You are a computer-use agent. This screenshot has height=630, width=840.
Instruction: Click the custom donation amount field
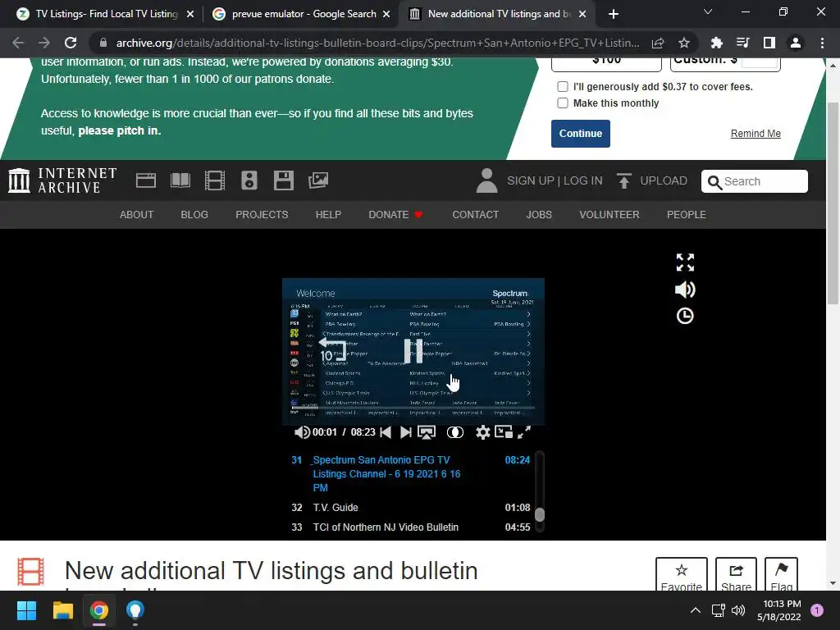pyautogui.click(x=759, y=61)
